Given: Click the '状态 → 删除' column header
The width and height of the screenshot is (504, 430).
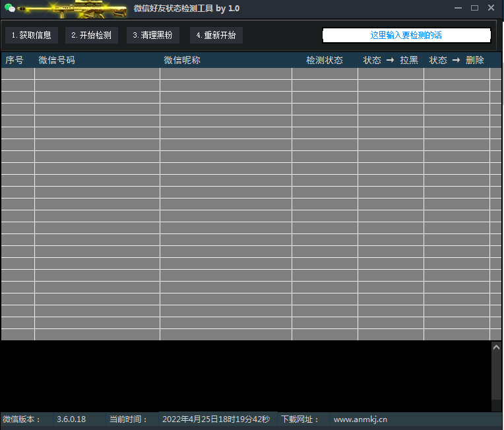Looking at the screenshot, I should coord(457,60).
